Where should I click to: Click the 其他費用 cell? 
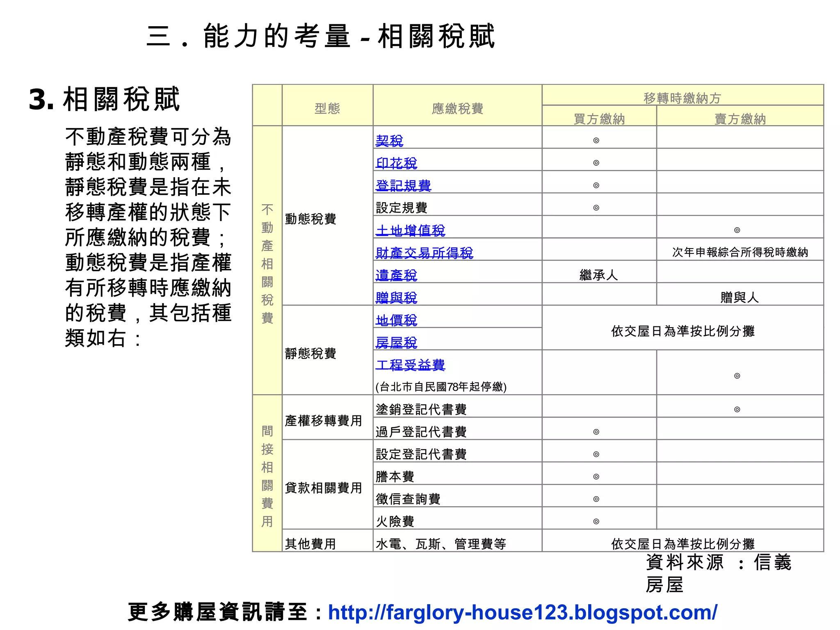(x=327, y=541)
